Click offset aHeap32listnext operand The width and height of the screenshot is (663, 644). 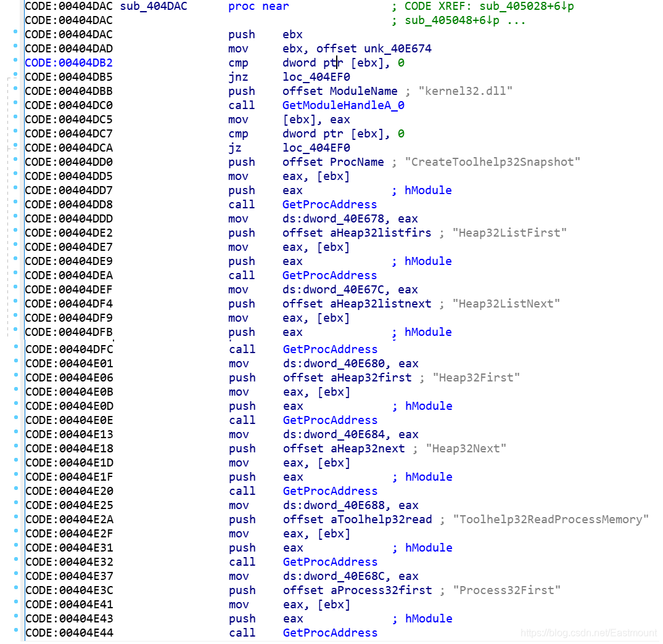(357, 304)
